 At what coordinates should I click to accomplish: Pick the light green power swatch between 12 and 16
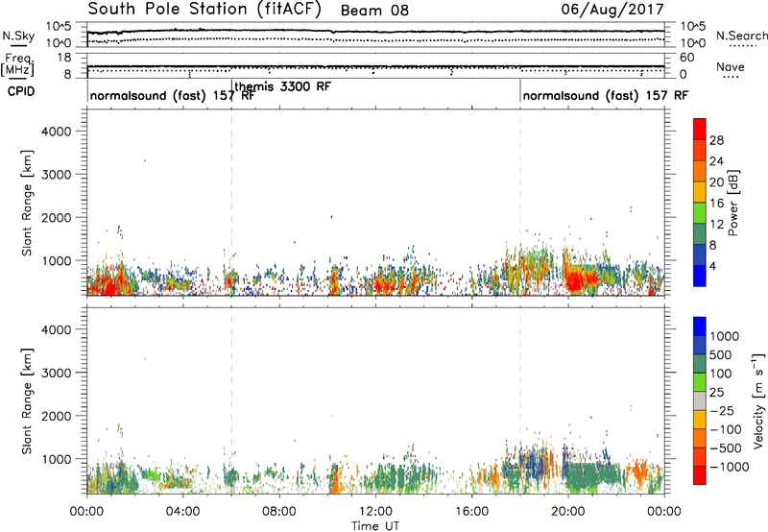tap(700, 213)
